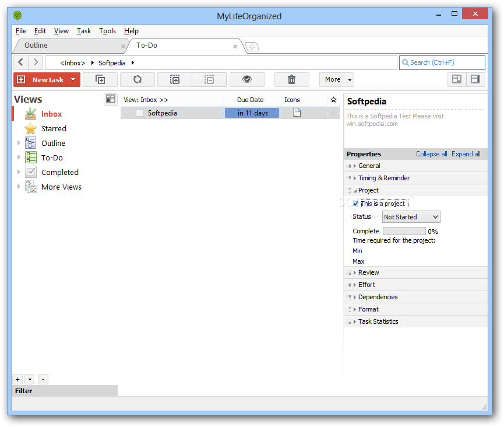This screenshot has height=427, width=504.
Task: Click the New task button
Action: click(x=41, y=79)
